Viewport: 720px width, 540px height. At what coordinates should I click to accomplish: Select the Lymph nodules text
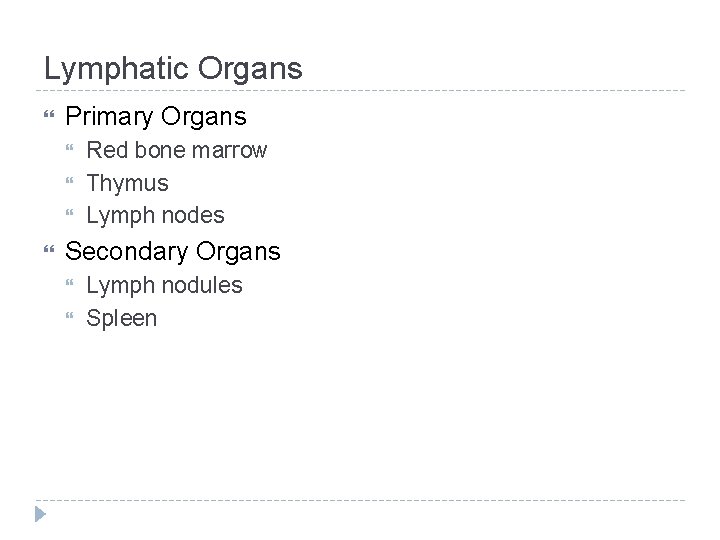pyautogui.click(x=164, y=285)
